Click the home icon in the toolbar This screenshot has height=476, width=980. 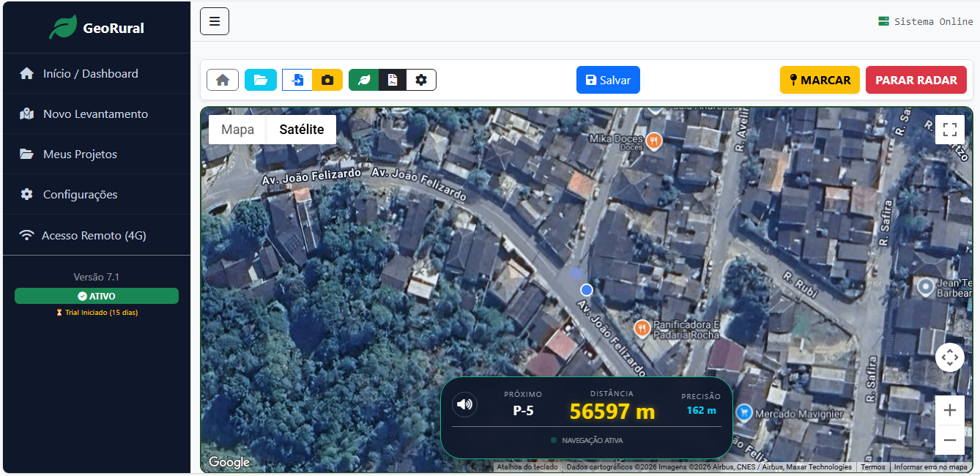[223, 80]
